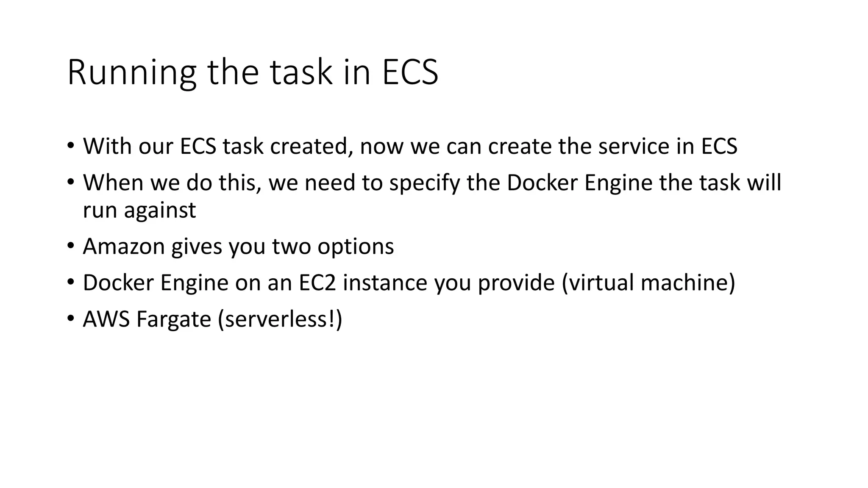The image size is (868, 488).
Task: Click the word 'options' in third bullet
Action: [x=356, y=247]
